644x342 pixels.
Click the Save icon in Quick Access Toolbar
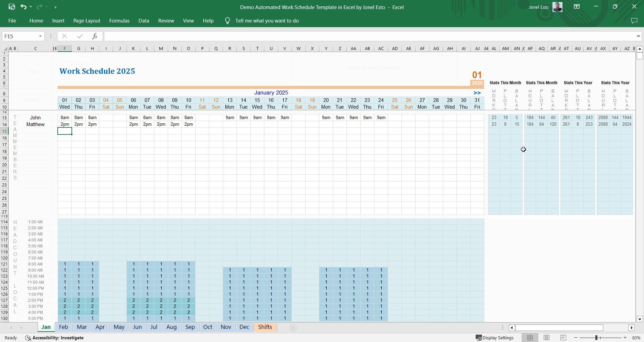point(12,7)
